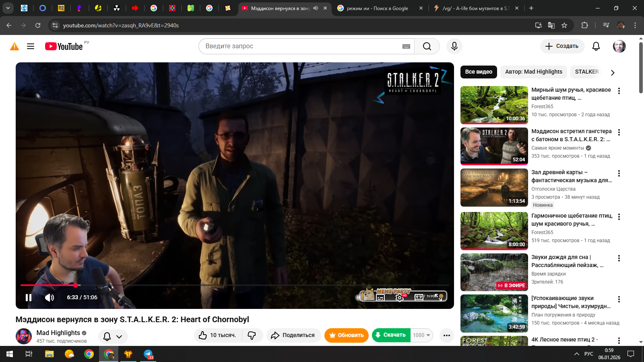Click the red progress bar scrubber handle
The image size is (644, 362).
[x=76, y=285]
